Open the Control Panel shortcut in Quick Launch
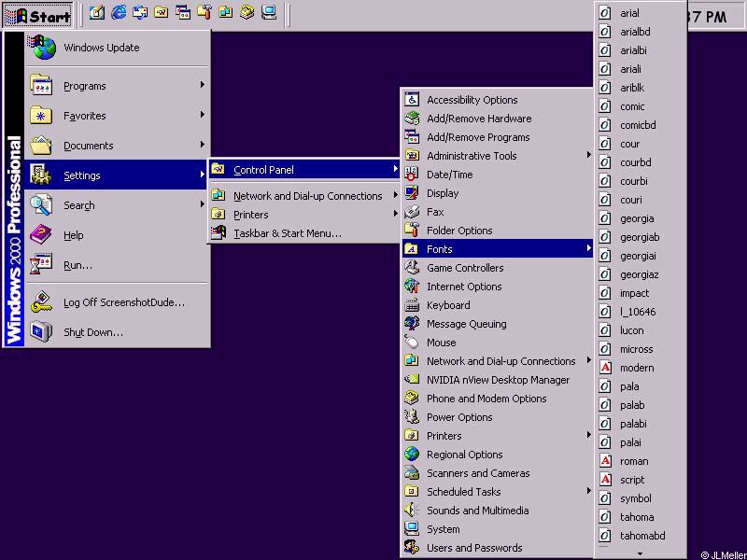Image resolution: width=747 pixels, height=560 pixels. coord(161,12)
